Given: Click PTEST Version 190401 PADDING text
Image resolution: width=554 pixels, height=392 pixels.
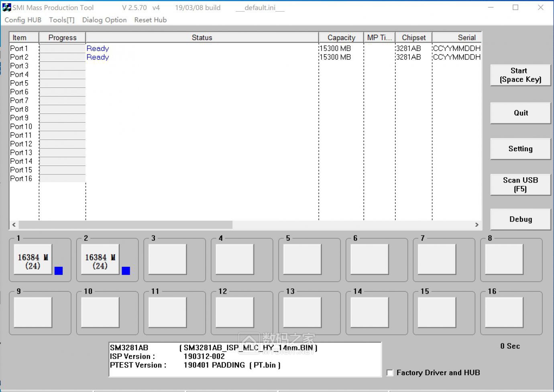Looking at the screenshot, I should [214, 365].
